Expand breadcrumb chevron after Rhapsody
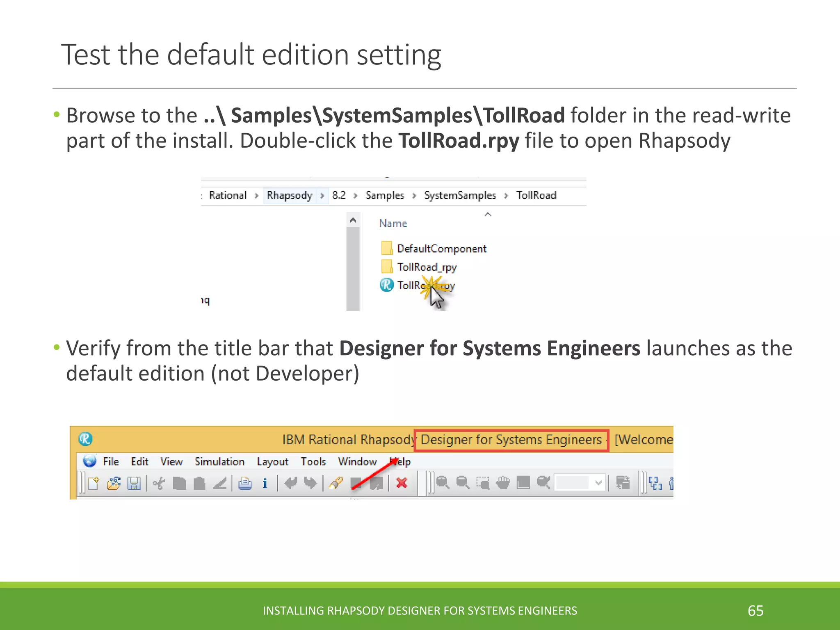 [322, 196]
